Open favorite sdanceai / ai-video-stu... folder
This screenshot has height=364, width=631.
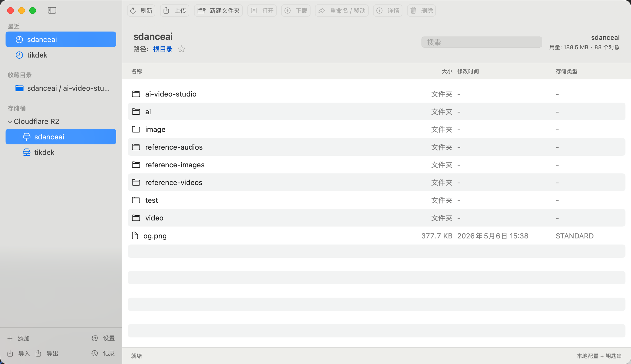(61, 88)
